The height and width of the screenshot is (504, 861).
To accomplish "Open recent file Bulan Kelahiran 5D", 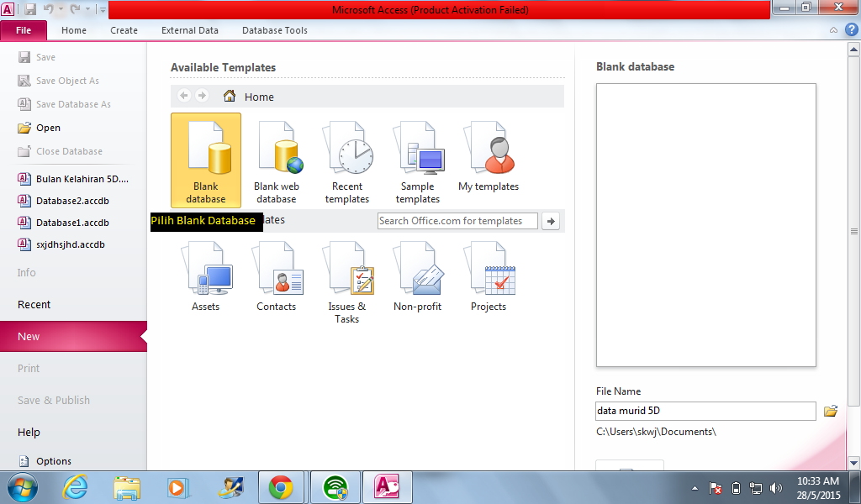I will pos(74,179).
